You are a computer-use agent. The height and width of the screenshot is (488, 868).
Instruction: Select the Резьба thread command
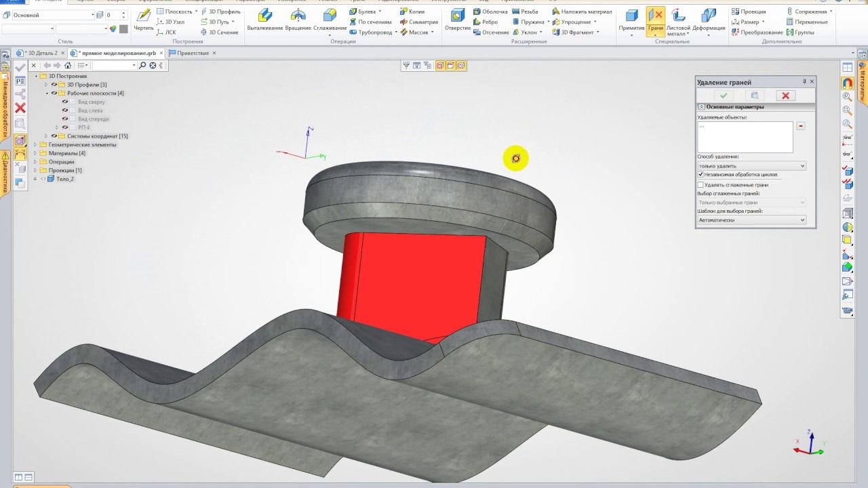pyautogui.click(x=525, y=12)
